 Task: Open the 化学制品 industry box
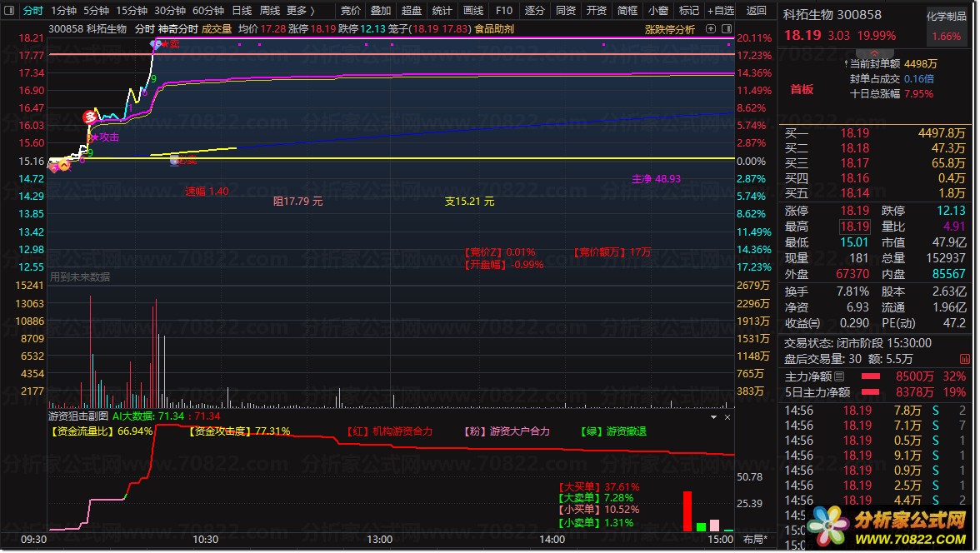947,27
